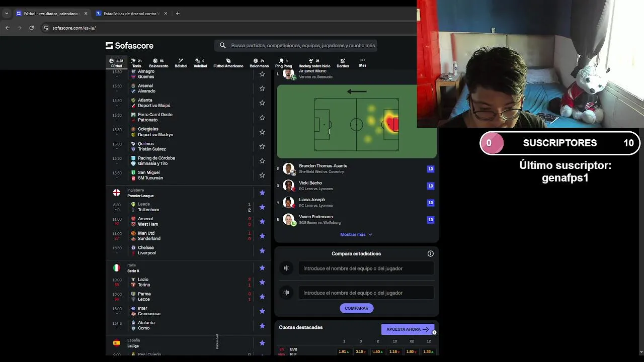Toggle favorite star for Serie A
Viewport: 644px width, 362px height.
coord(262,268)
